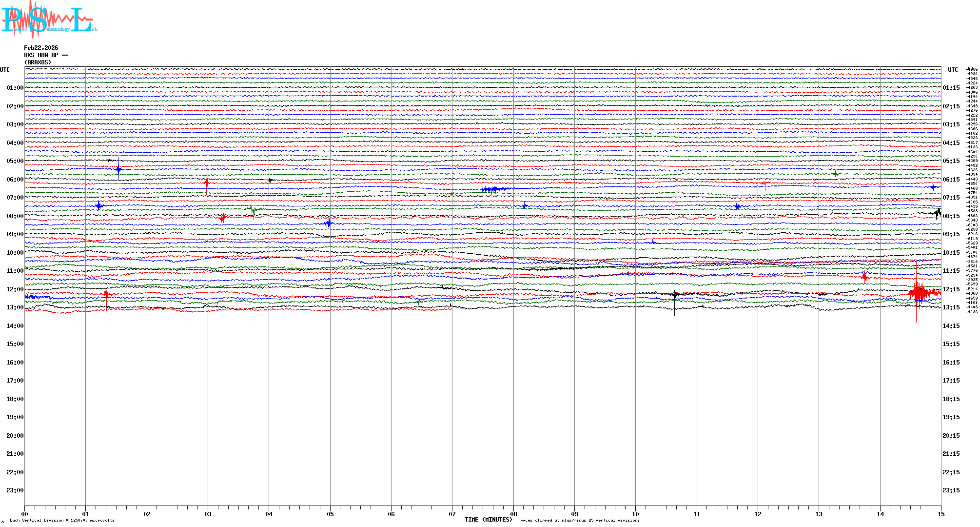This screenshot has height=527, width=980.
Task: Click the blue tremor signal on 06:15 trace
Action: coord(493,189)
